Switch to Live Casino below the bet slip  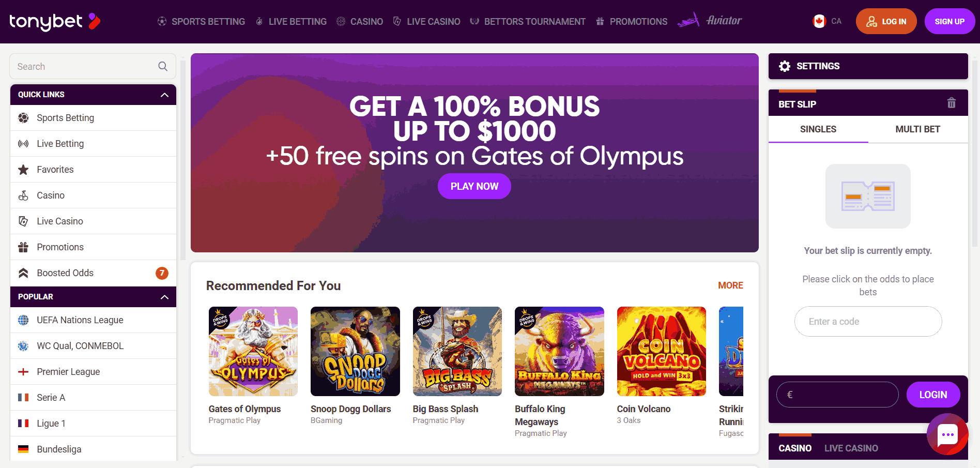point(851,447)
